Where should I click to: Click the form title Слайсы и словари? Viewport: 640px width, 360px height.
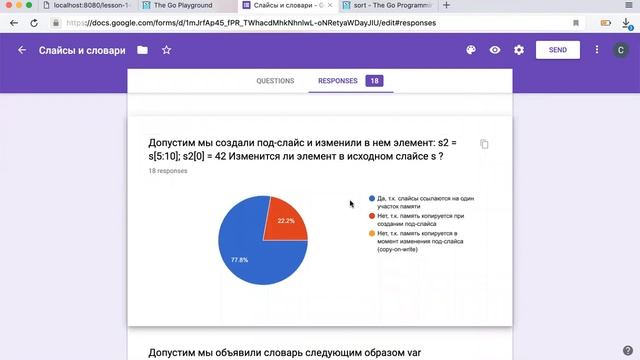pos(82,50)
